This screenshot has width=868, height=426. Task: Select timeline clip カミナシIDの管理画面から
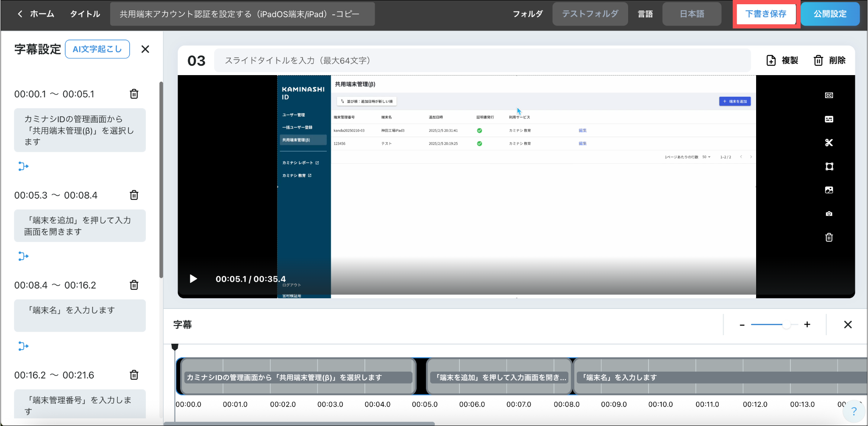[298, 377]
